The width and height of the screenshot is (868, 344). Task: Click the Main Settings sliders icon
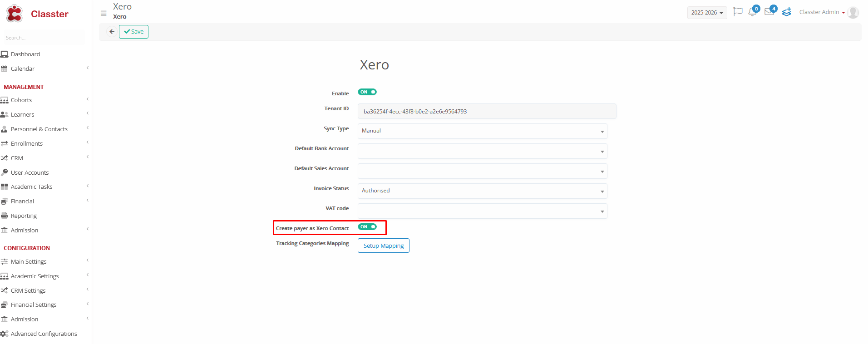tap(5, 261)
